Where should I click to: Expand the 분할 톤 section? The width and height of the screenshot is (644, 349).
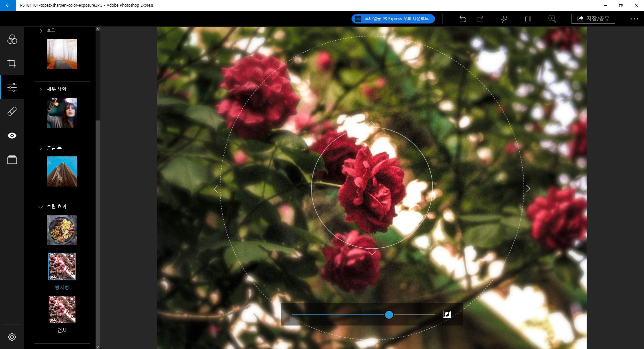coord(41,148)
